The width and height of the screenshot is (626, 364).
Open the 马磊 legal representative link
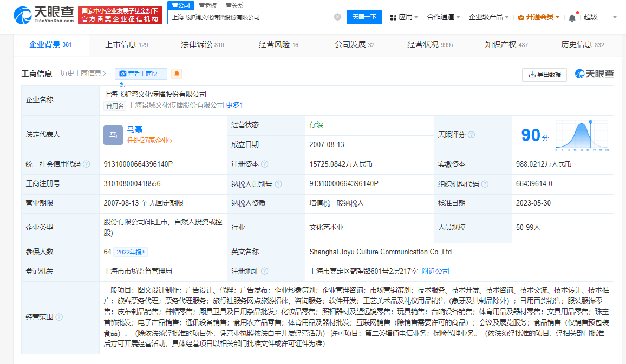click(x=134, y=129)
